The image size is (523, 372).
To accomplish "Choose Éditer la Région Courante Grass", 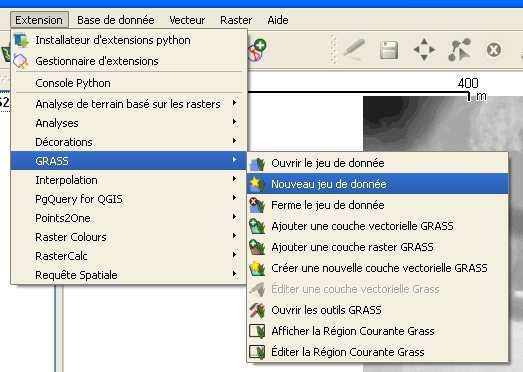I will click(x=378, y=352).
